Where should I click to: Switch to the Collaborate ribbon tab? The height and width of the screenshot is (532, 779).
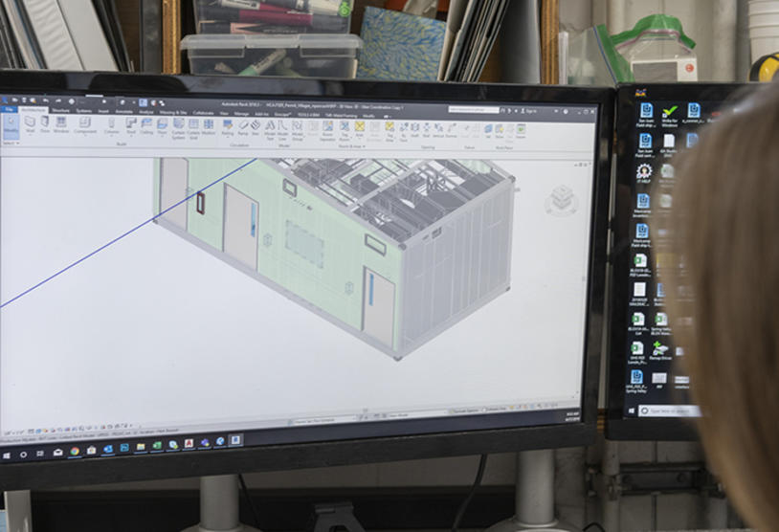203,113
